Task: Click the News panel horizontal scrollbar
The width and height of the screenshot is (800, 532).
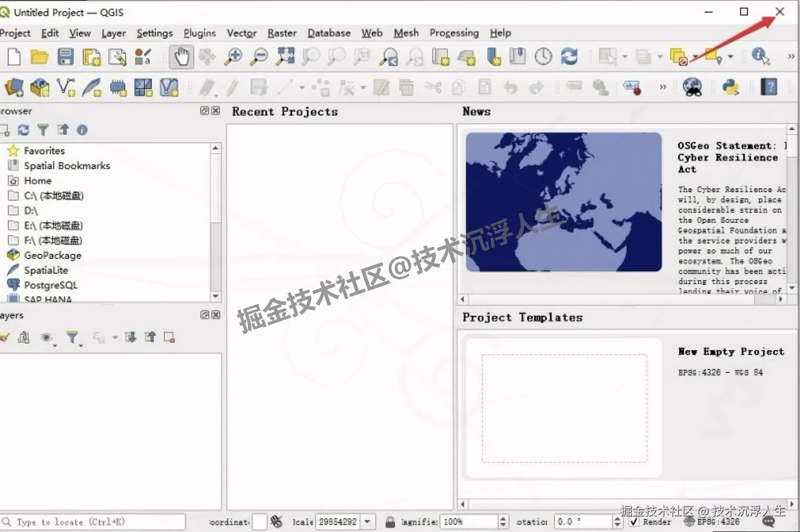Action: point(622,299)
